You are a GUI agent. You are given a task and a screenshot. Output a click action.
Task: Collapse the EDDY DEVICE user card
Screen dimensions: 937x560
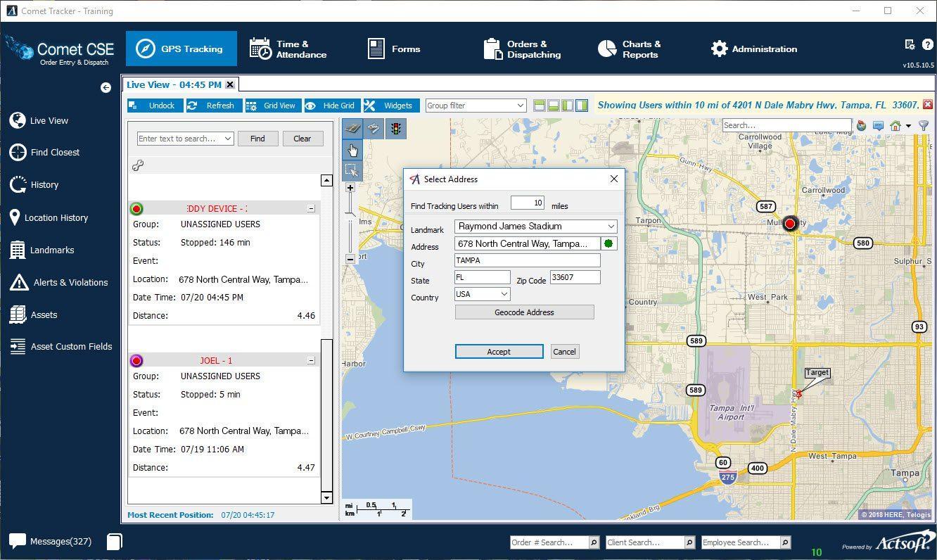[311, 208]
